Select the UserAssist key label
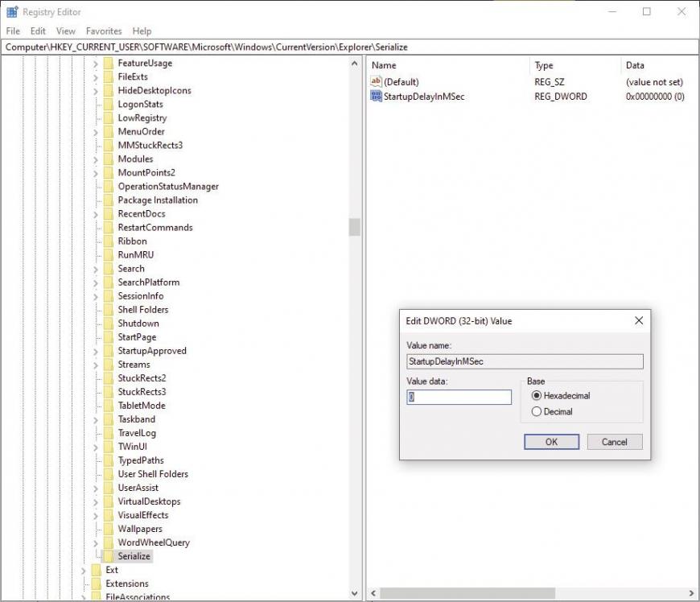This screenshot has height=602, width=700. pos(138,488)
